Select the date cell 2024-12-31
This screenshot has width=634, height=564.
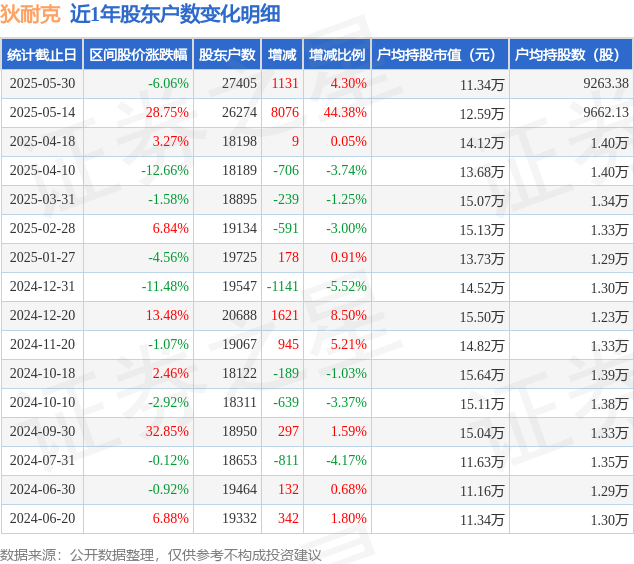42,286
